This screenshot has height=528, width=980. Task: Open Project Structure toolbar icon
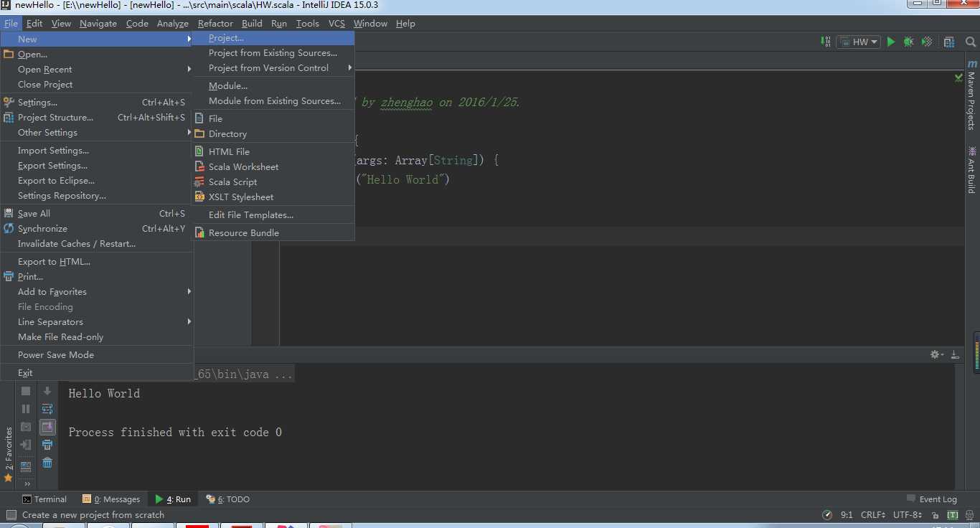[x=949, y=42]
